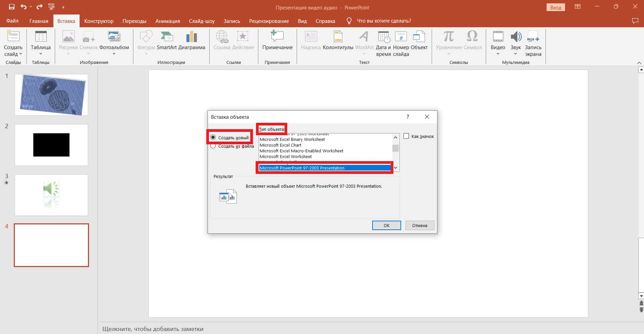The image size is (644, 334).
Task: Select Microsoft PowerPoint 97-2003 Presentation entry
Action: click(x=325, y=168)
